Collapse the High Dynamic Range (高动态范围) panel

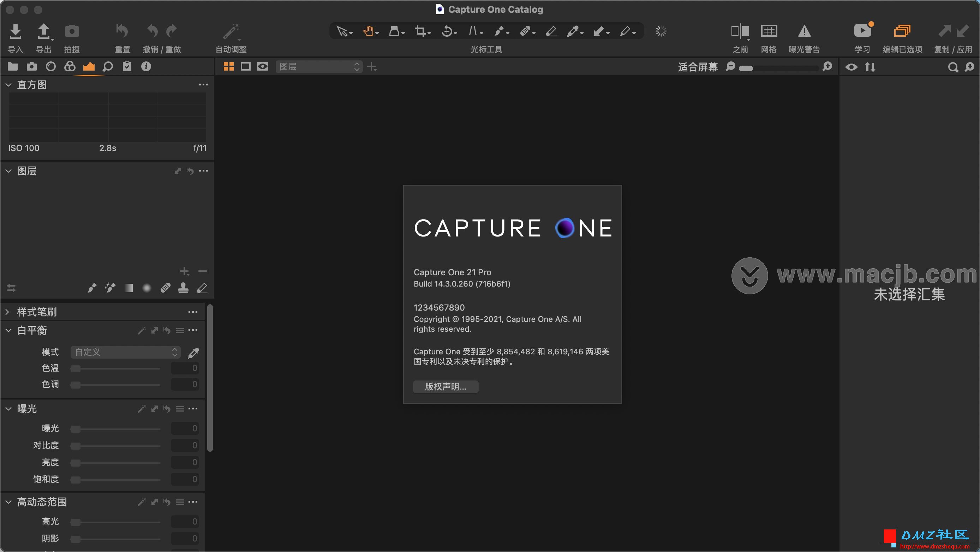pos(8,502)
